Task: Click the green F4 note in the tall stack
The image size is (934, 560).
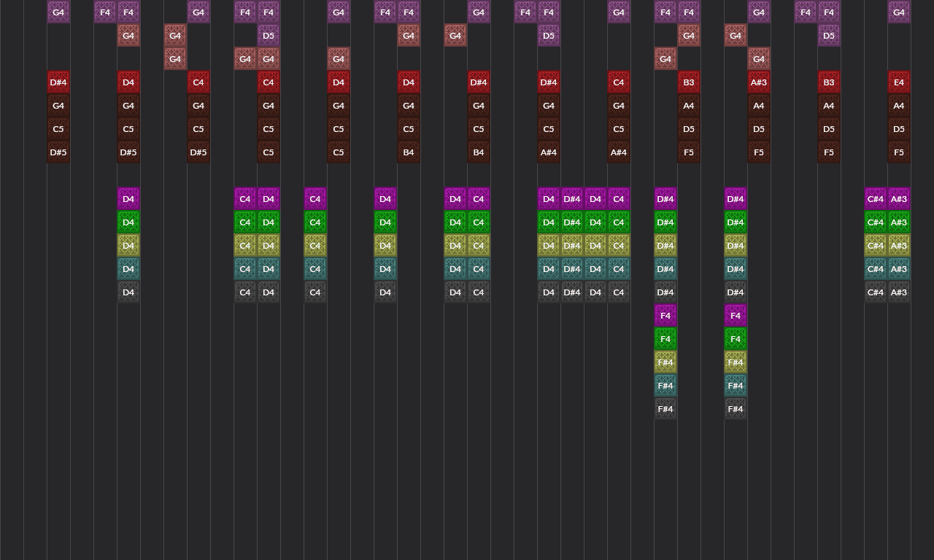Action: click(x=665, y=339)
